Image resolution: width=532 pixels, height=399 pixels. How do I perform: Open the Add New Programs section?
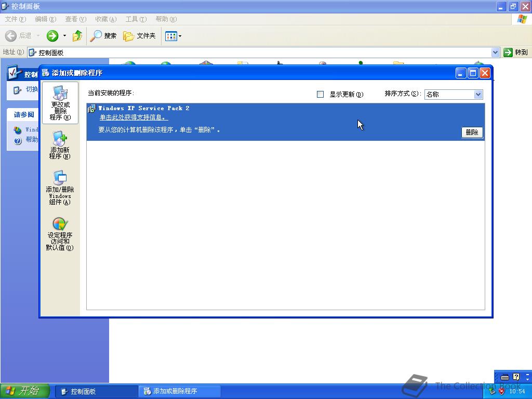coord(60,145)
